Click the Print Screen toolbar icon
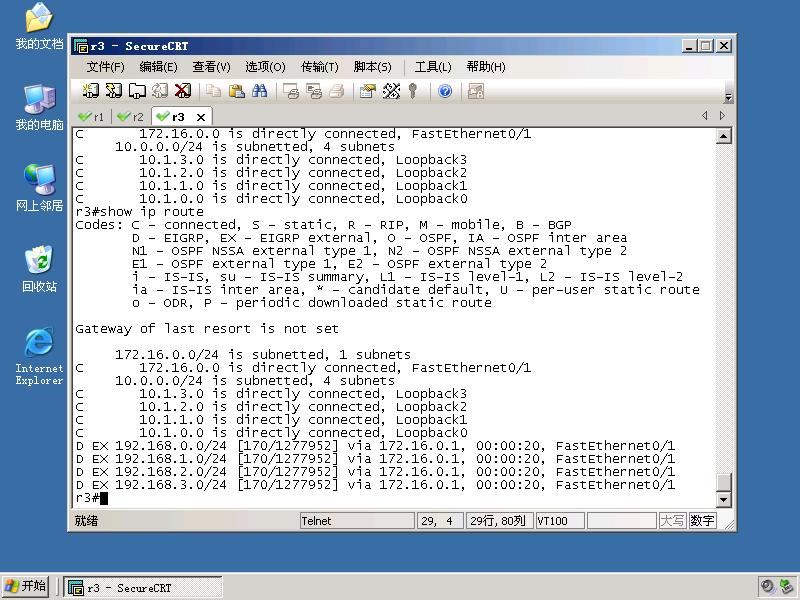 (x=290, y=91)
